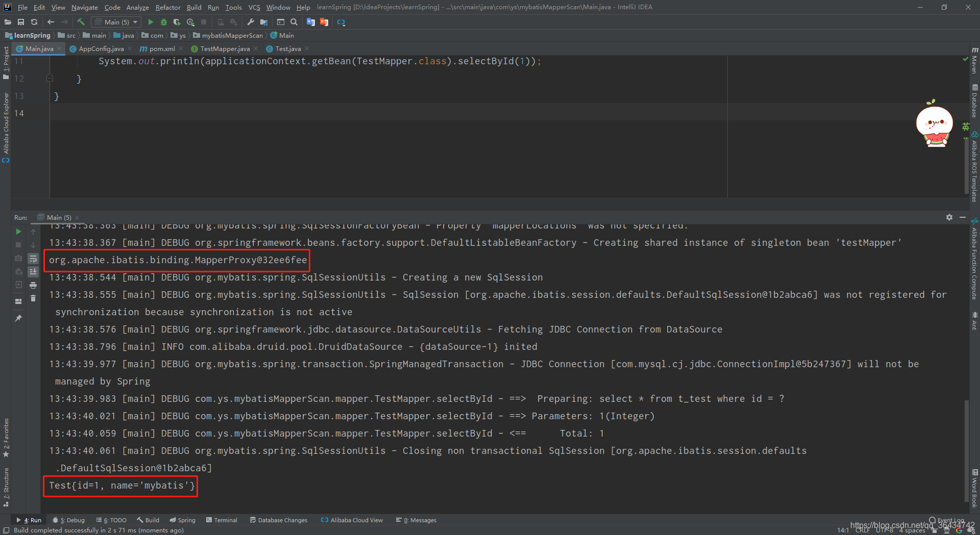
Task: Save all files with the disk icon
Action: pos(21,22)
